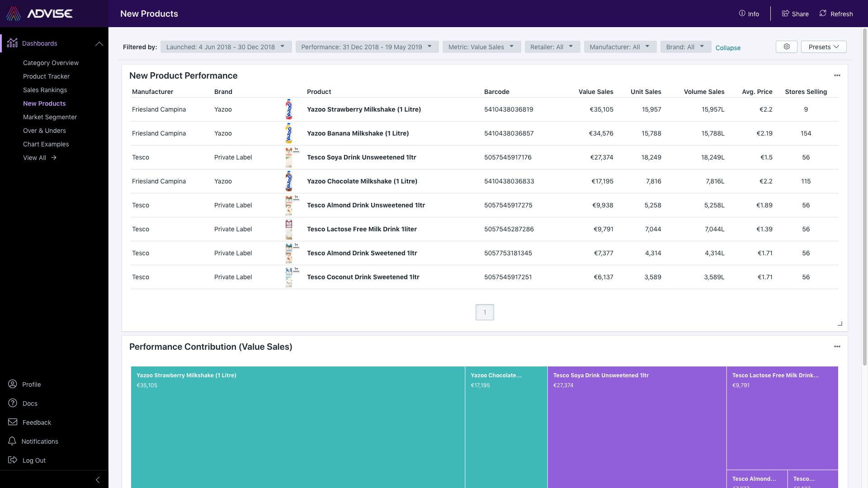Open the Metric: Value Sales dropdown
Image resolution: width=868 pixels, height=488 pixels.
click(x=481, y=47)
